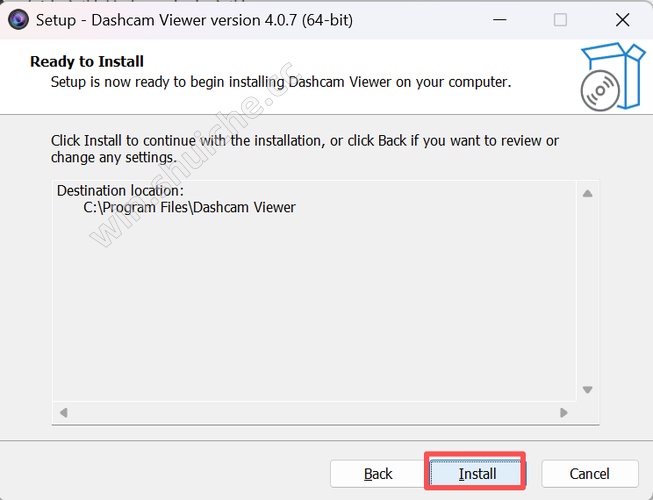Click the scroll right arrow under summary

(x=563, y=413)
